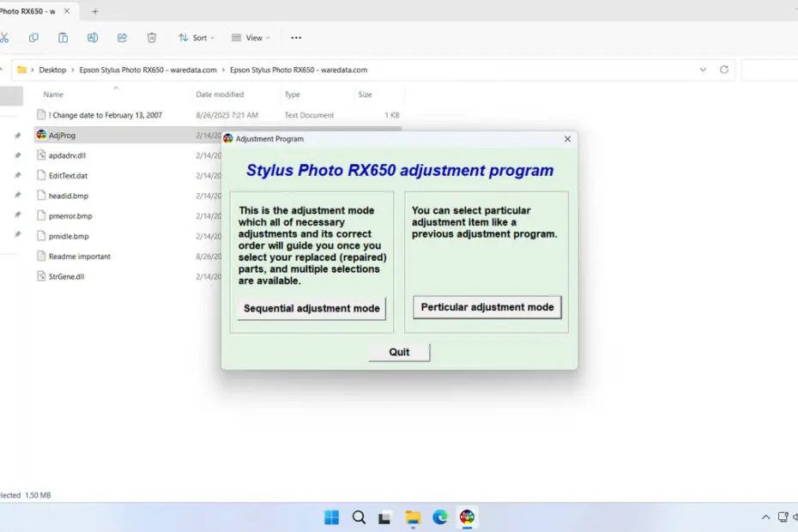
Task: Click the Adjustment Program title bar icon
Action: pos(228,138)
